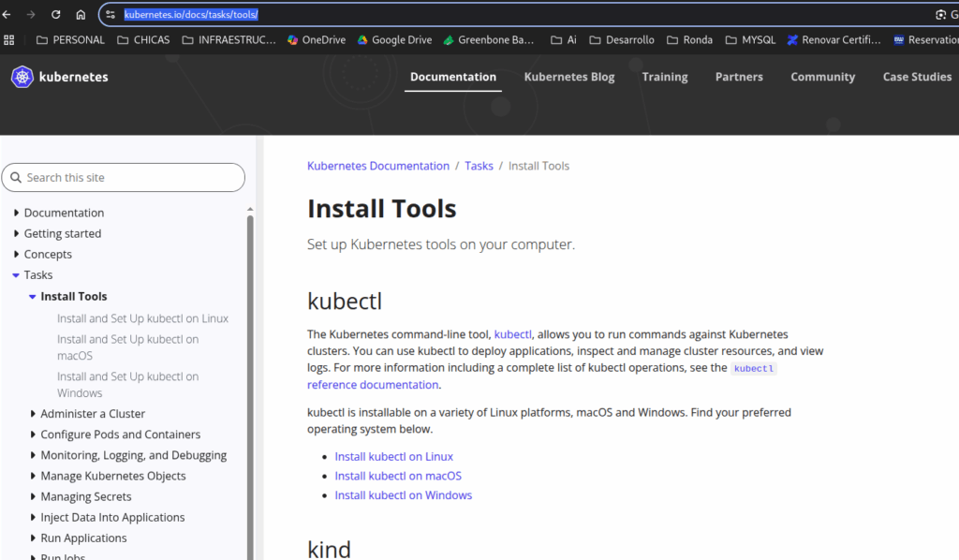Screen dimensions: 959x560
Task: Open sidebar Install and Set Up kubectl on Windows
Action: pyautogui.click(x=127, y=385)
